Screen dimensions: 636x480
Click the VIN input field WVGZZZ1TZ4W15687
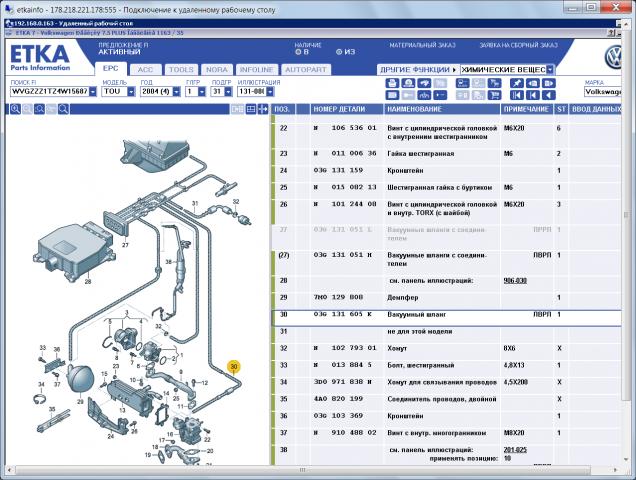point(49,92)
